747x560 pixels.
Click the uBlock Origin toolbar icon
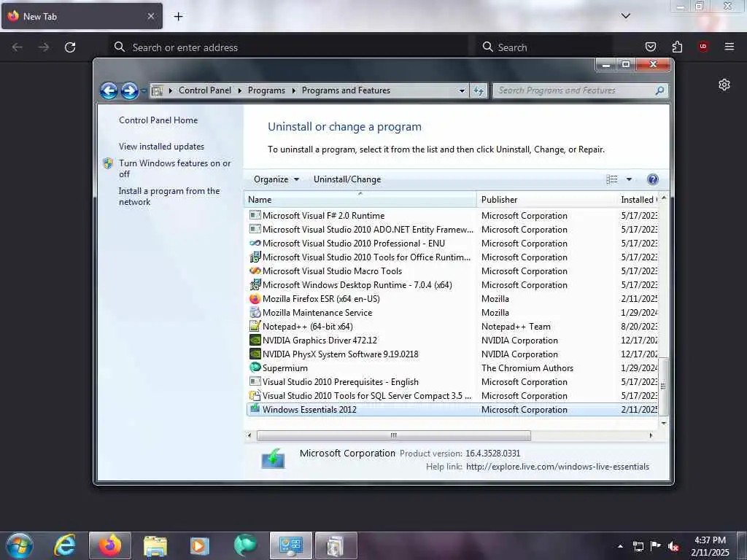pyautogui.click(x=703, y=47)
